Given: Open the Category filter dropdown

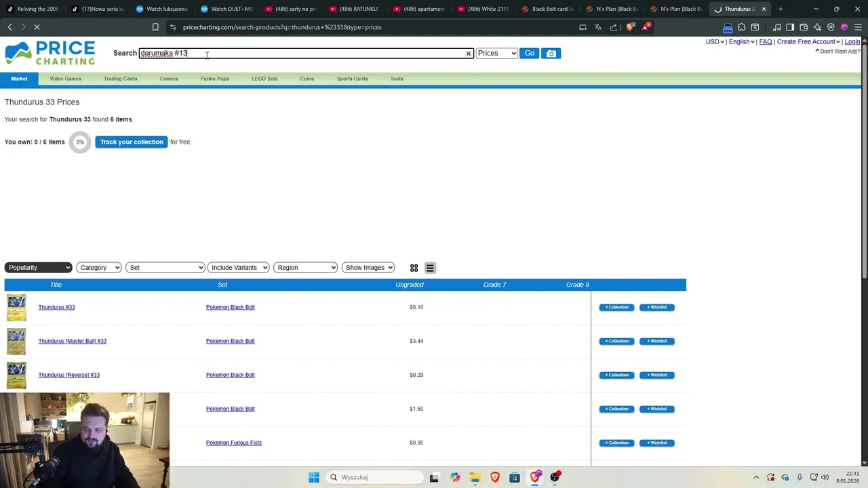Looking at the screenshot, I should click(x=99, y=268).
